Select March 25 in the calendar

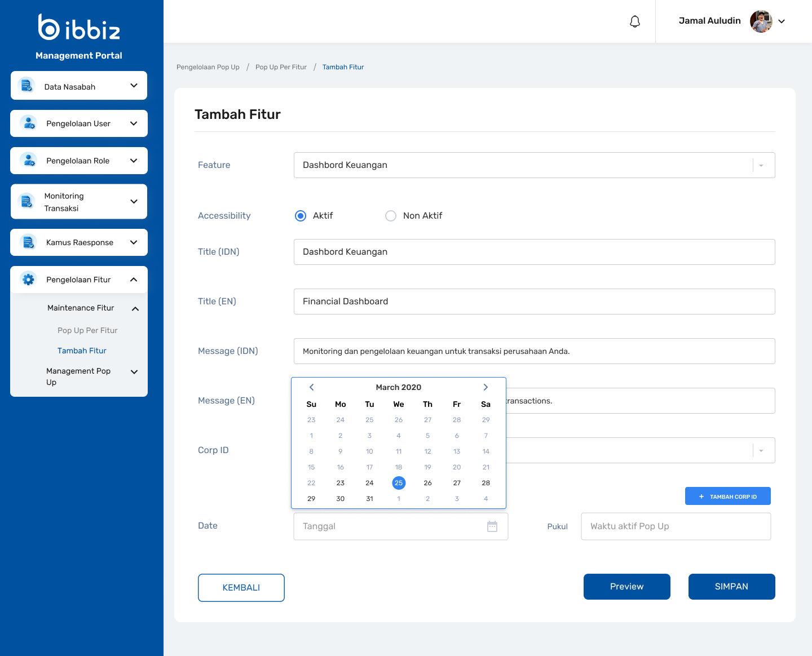399,483
